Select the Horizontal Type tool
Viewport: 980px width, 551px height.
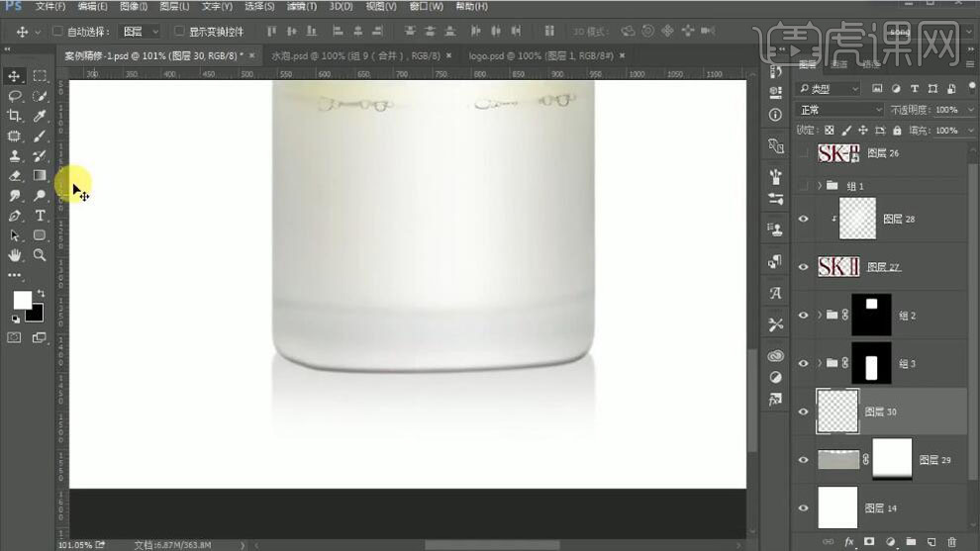point(40,217)
